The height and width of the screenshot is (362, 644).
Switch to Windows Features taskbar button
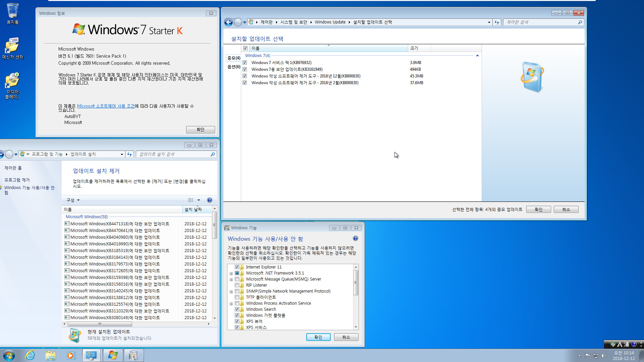(133, 355)
